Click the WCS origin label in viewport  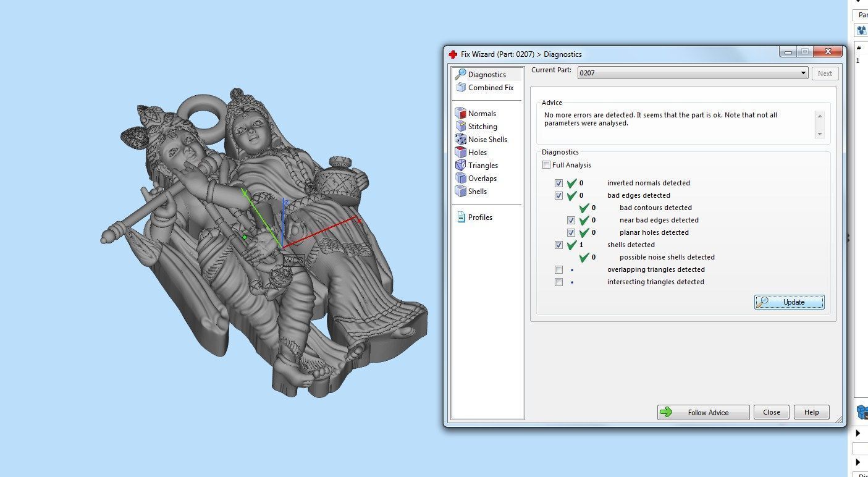[x=293, y=260]
